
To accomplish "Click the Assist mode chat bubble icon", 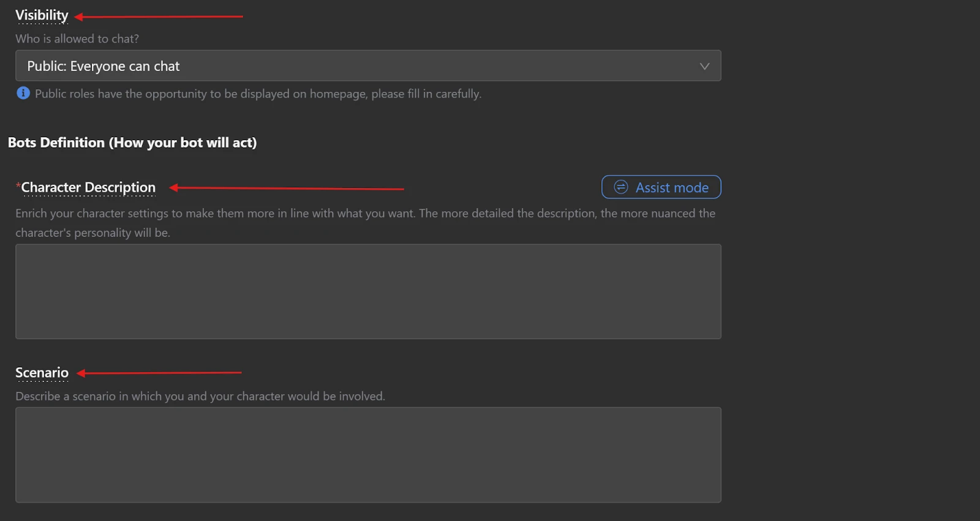I will pyautogui.click(x=620, y=187).
